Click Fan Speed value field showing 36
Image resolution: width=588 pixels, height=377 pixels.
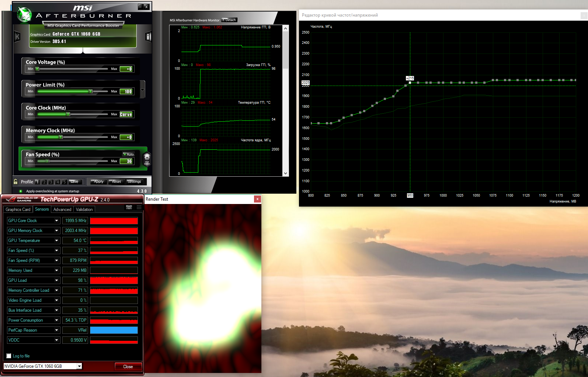click(126, 161)
